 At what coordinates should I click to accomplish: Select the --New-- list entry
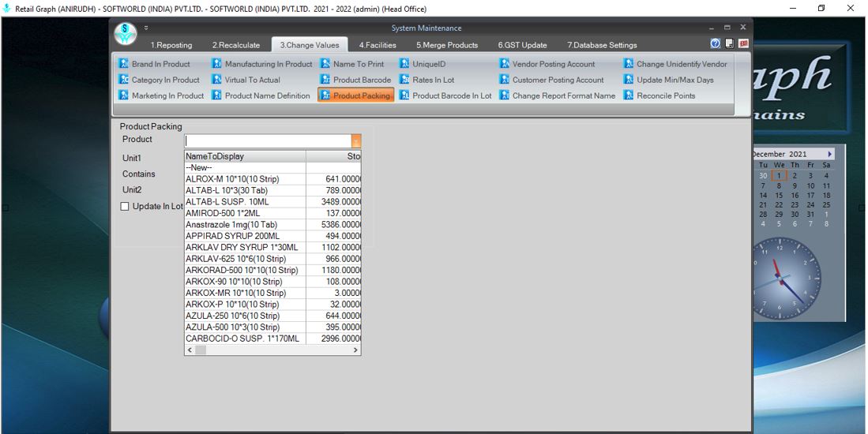point(272,167)
